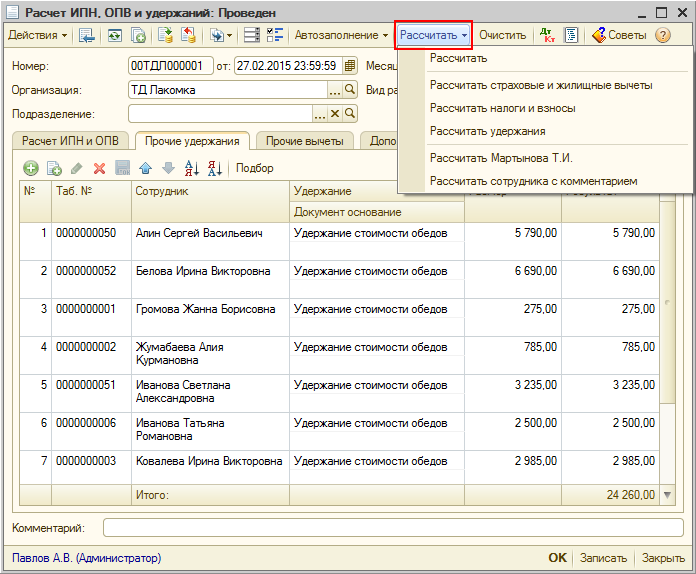
Task: Expand the Автозаполнение dropdown
Action: click(341, 35)
